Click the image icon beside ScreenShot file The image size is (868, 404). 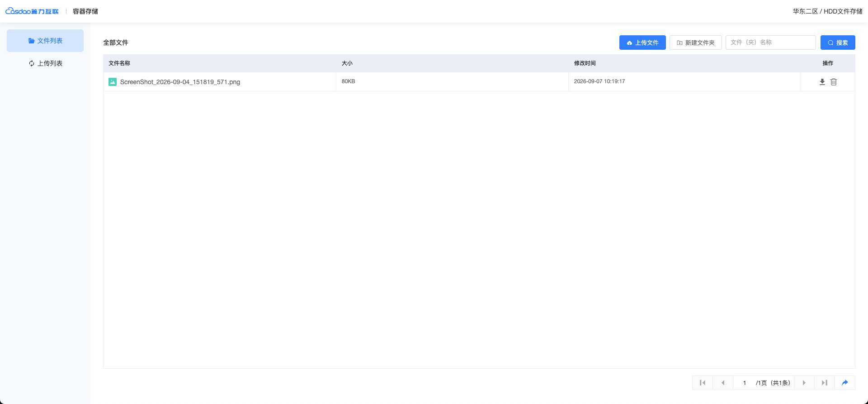(x=113, y=82)
